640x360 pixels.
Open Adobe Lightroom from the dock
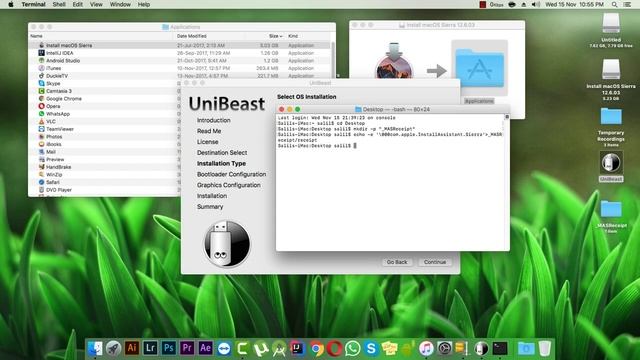[x=150, y=348]
